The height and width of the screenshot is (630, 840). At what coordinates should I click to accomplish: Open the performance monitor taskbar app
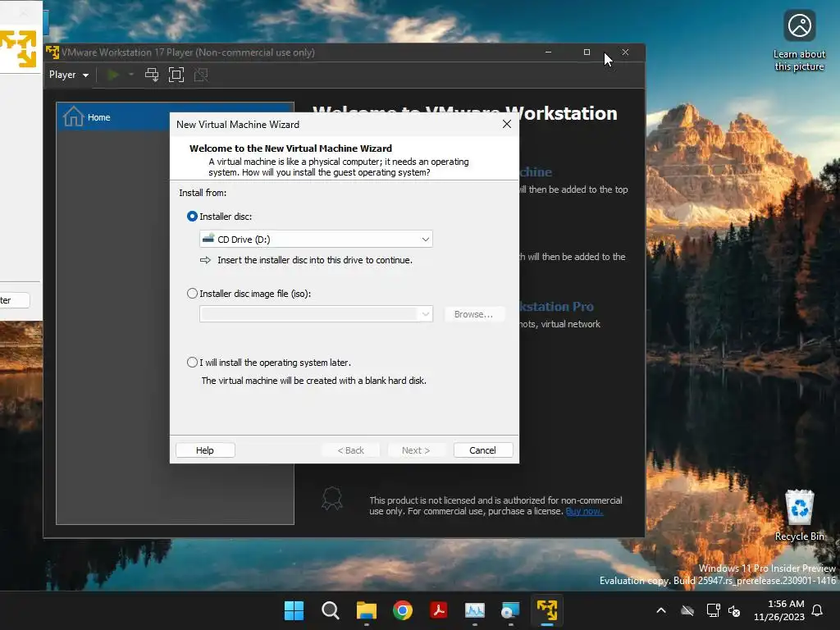[x=475, y=610]
